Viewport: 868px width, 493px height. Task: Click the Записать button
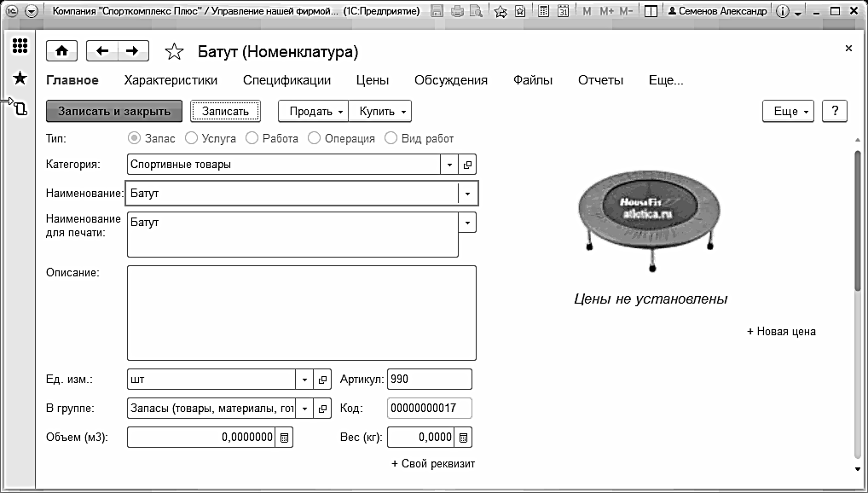(225, 112)
